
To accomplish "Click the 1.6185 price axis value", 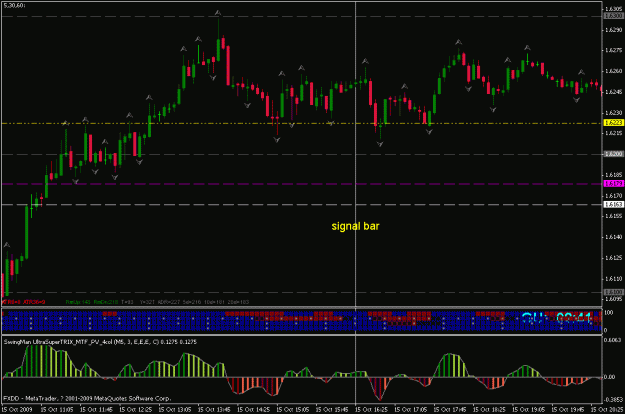I will point(614,175).
